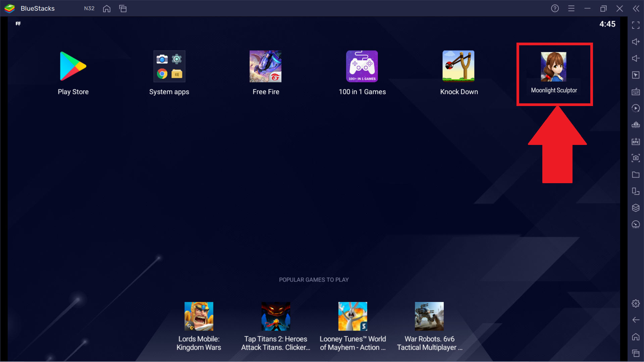Open the hamburger menu

pyautogui.click(x=571, y=8)
